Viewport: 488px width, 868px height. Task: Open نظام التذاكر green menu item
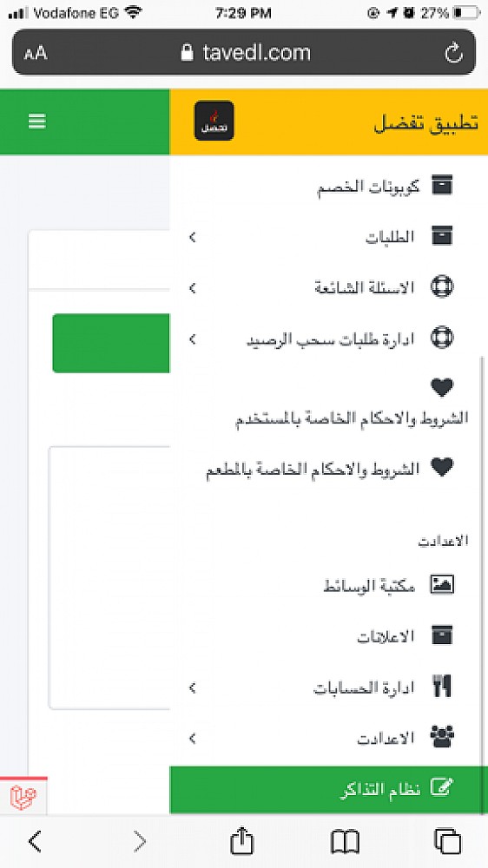click(329, 789)
